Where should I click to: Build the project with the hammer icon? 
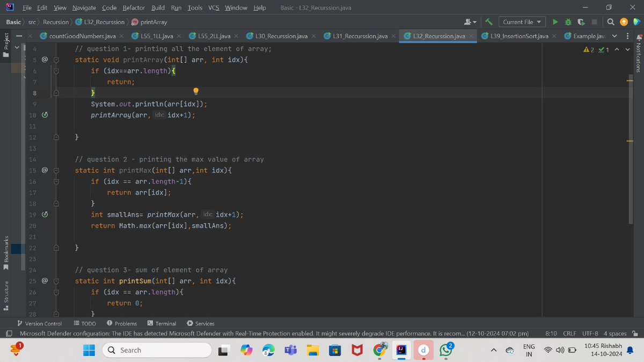[x=489, y=22]
